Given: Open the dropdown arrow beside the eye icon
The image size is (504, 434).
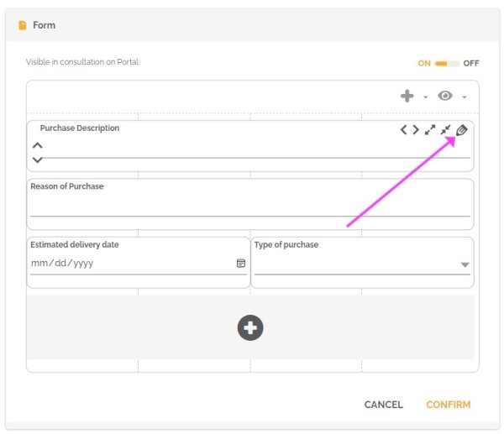Looking at the screenshot, I should (465, 97).
